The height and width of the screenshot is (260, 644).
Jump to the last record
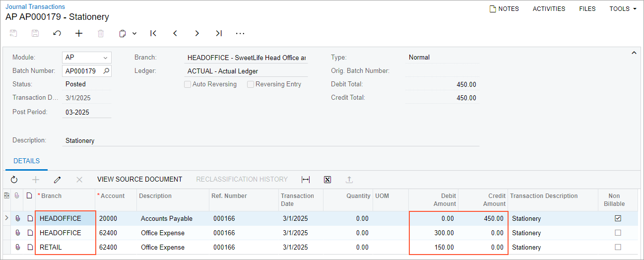pyautogui.click(x=219, y=34)
